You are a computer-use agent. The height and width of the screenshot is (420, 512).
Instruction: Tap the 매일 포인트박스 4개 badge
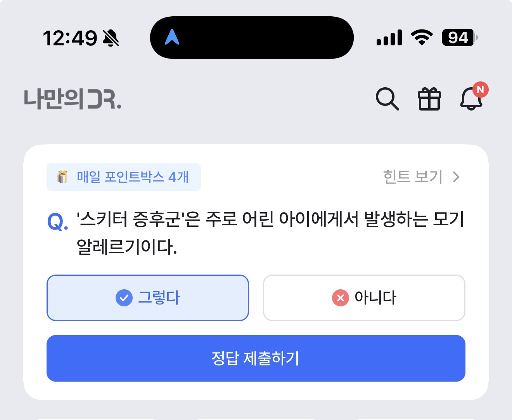pyautogui.click(x=124, y=177)
